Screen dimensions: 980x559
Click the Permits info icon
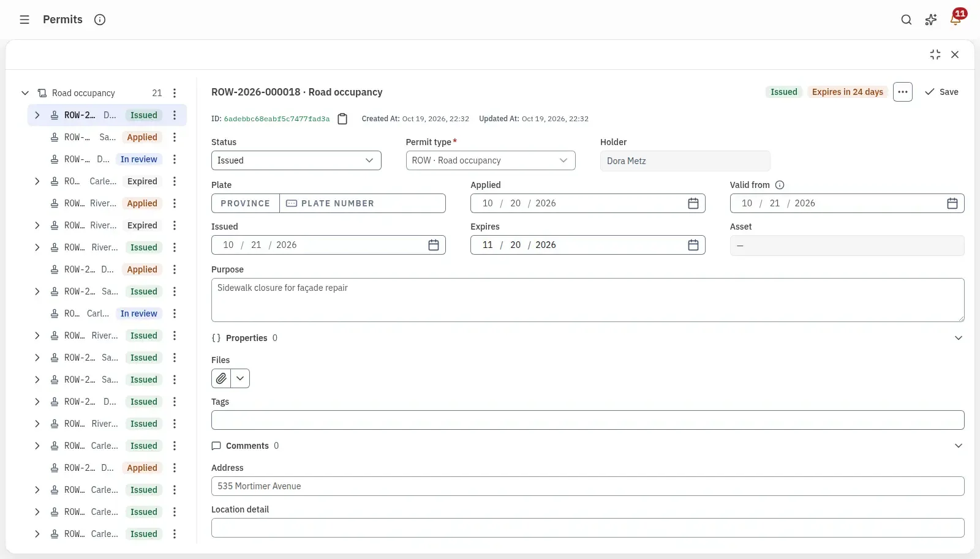click(100, 20)
